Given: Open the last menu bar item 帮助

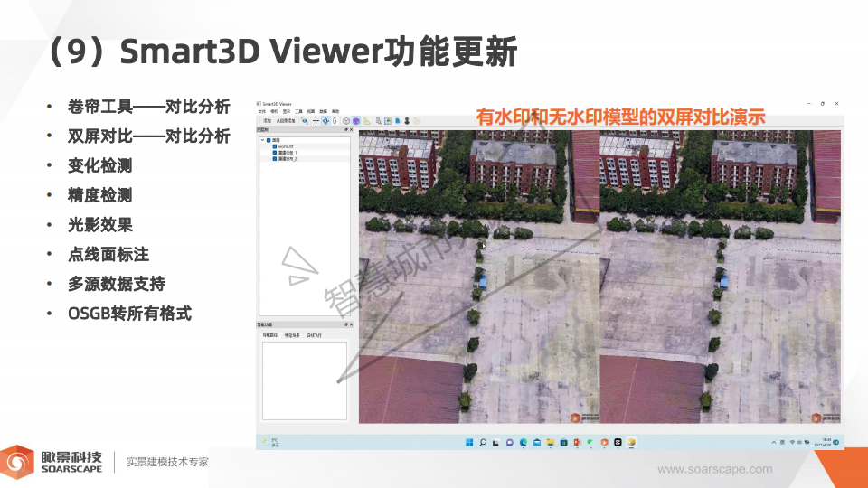Looking at the screenshot, I should 335,111.
